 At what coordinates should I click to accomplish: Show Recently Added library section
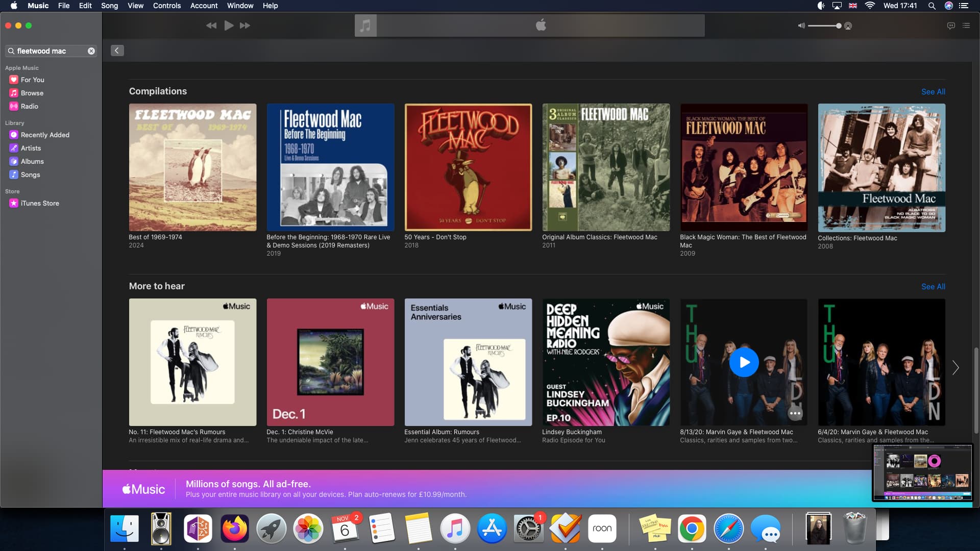click(45, 135)
